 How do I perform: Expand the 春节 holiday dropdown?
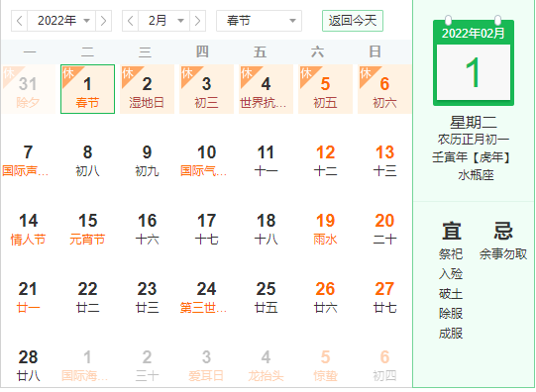[259, 21]
